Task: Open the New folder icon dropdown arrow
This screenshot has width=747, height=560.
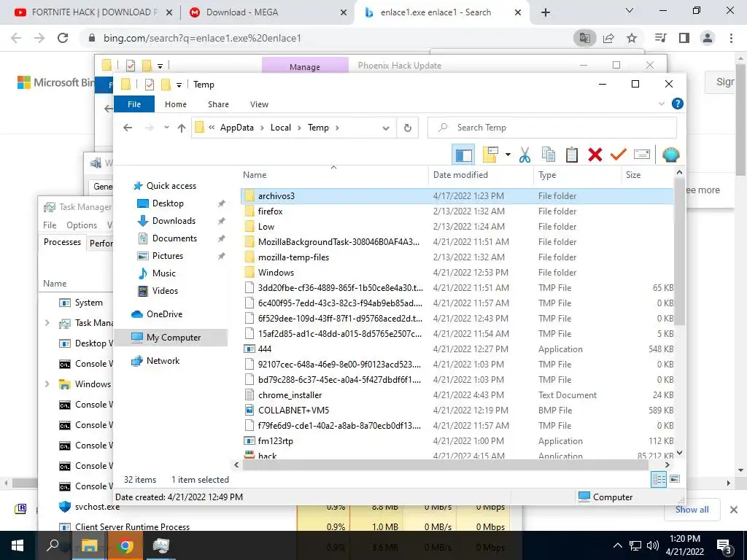Action: point(508,155)
